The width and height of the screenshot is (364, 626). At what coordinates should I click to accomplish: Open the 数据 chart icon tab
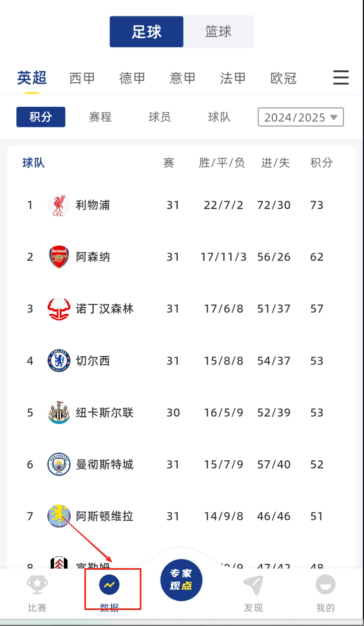coord(109,585)
